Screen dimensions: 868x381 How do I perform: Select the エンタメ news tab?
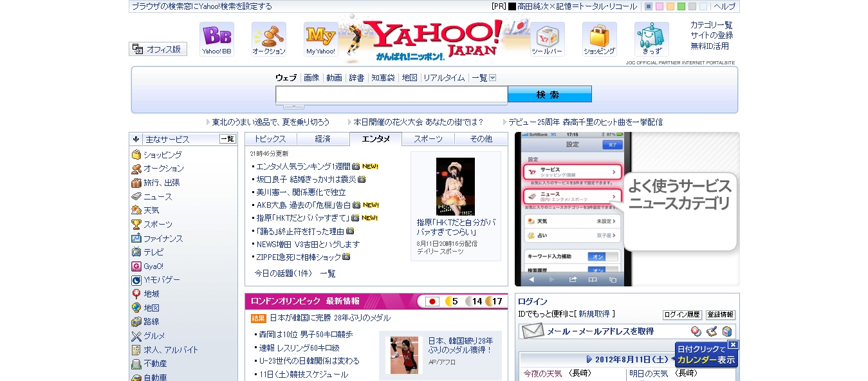point(376,139)
